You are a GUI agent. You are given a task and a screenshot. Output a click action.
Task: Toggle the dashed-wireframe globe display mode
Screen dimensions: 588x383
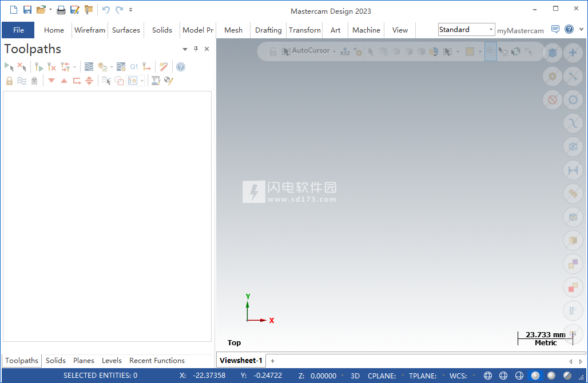point(503,376)
